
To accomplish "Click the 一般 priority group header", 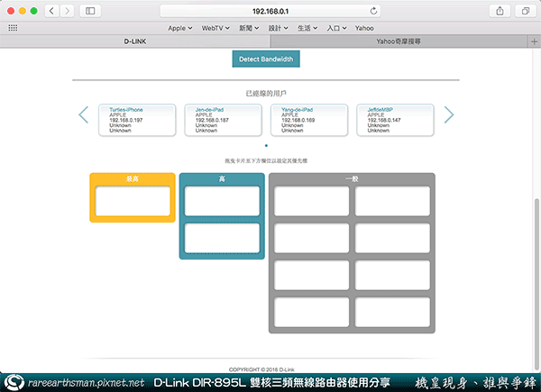I will (352, 178).
